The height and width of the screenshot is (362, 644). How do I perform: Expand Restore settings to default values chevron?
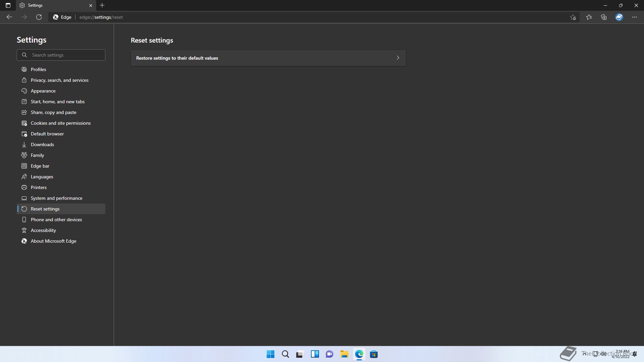(398, 58)
